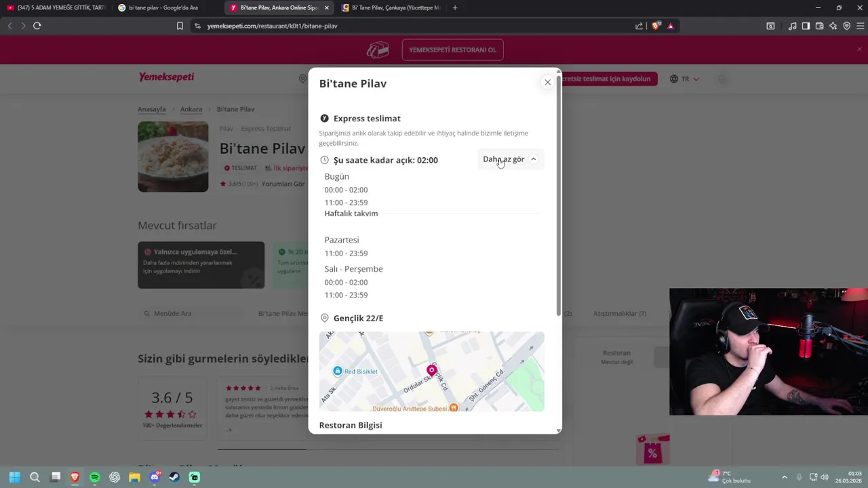Switch to "bi tane pilav - Google'da Ara" tab

166,7
